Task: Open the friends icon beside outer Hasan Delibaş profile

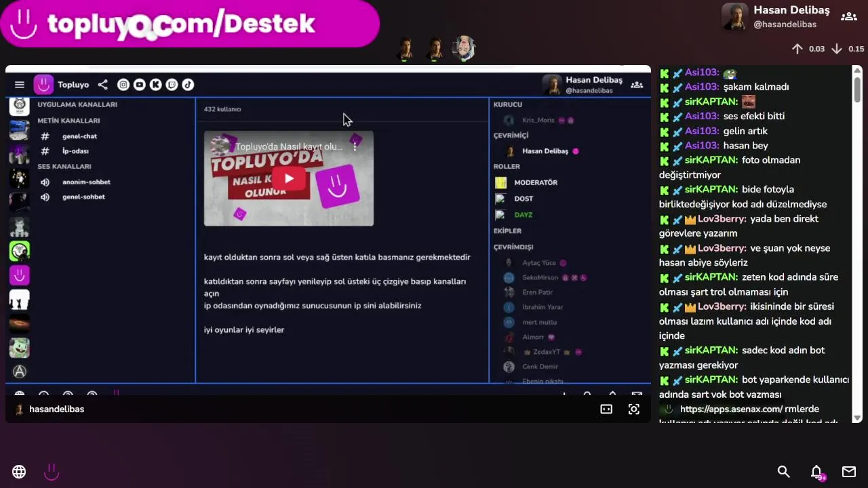Action: click(849, 16)
